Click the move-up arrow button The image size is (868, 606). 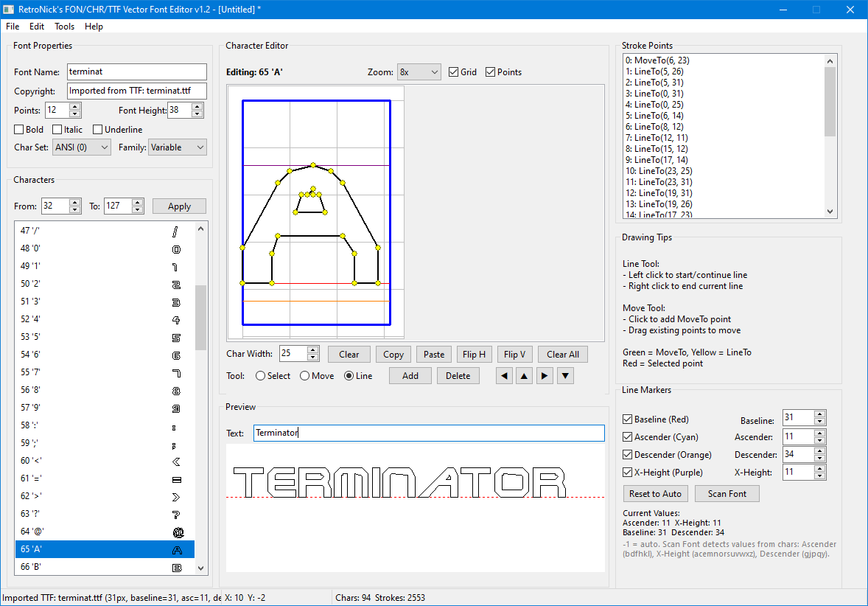(524, 375)
